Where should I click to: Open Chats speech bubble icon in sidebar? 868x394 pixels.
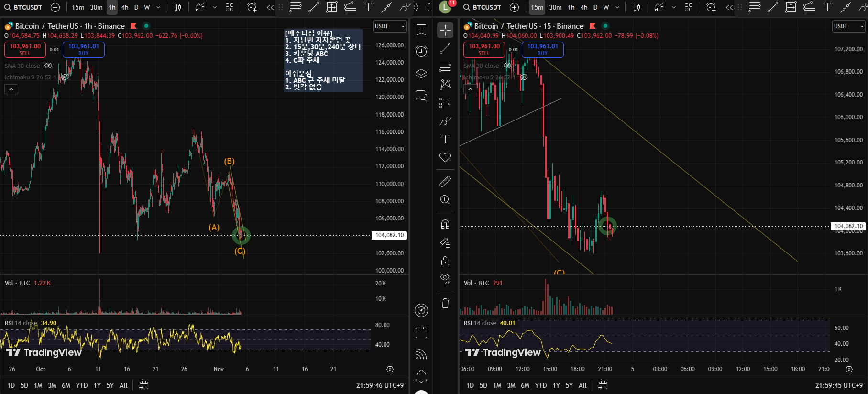[x=421, y=96]
